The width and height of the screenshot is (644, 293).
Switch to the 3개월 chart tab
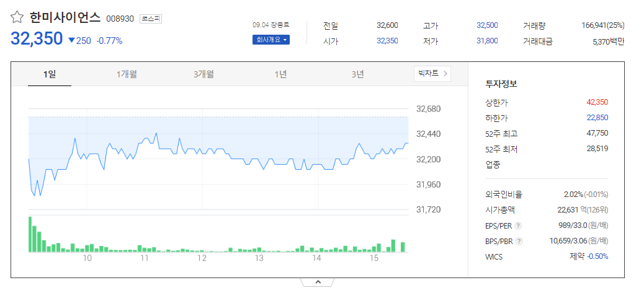pyautogui.click(x=203, y=74)
